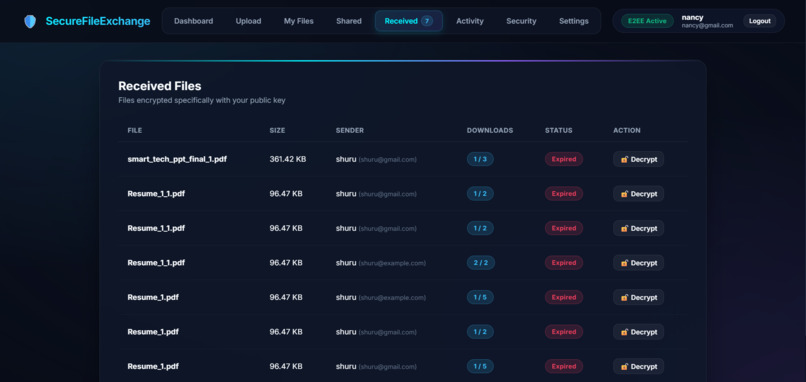The height and width of the screenshot is (382, 806).
Task: Decrypt Resume_1.pdf from shuru@gmail.com with 1 / 5 downloads
Action: [638, 366]
